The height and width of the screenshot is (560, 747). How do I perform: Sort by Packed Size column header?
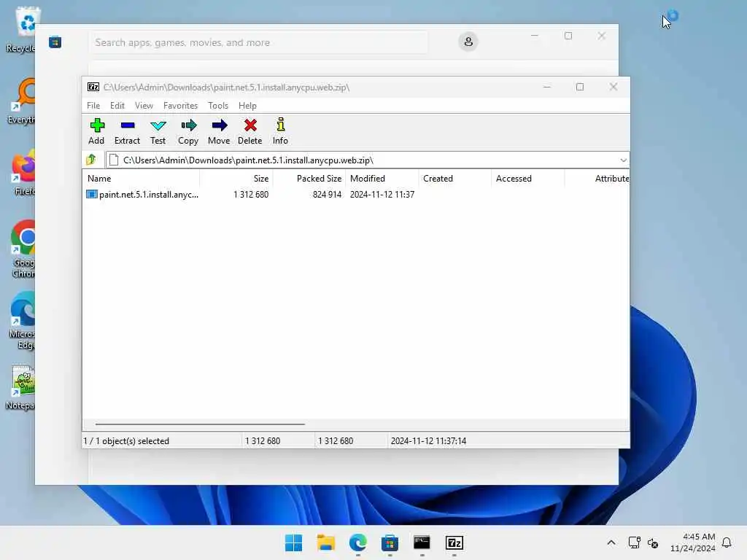click(309, 179)
